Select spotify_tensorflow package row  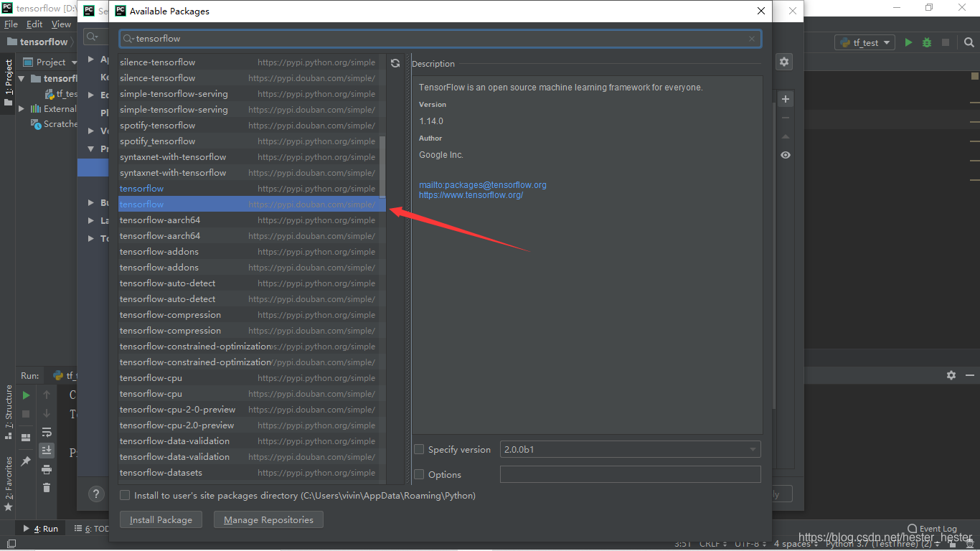[x=252, y=141]
